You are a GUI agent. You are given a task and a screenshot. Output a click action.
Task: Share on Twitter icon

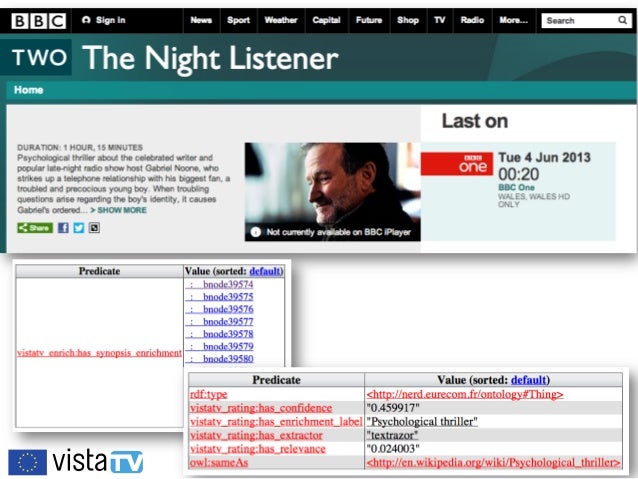click(x=79, y=228)
